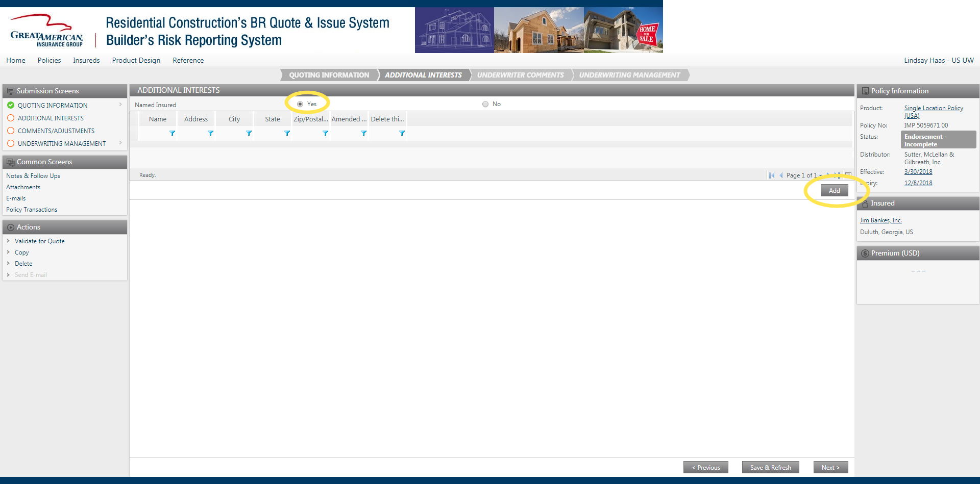Image resolution: width=980 pixels, height=484 pixels.
Task: Click the effective date 3/30/2018 link
Action: [918, 172]
